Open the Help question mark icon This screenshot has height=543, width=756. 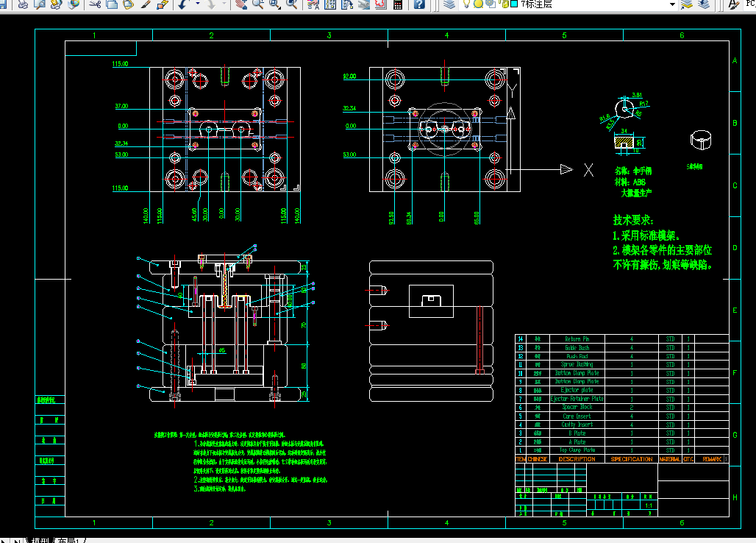coord(419,4)
